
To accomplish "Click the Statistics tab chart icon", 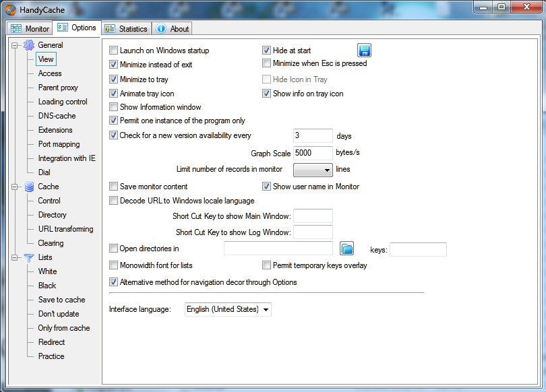I will 110,28.
